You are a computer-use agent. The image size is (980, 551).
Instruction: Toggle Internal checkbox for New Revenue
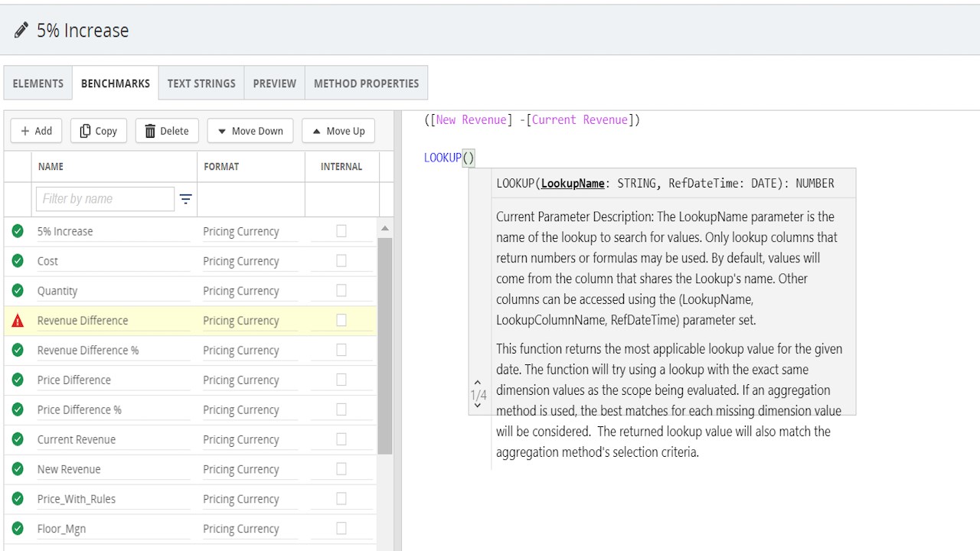point(341,468)
